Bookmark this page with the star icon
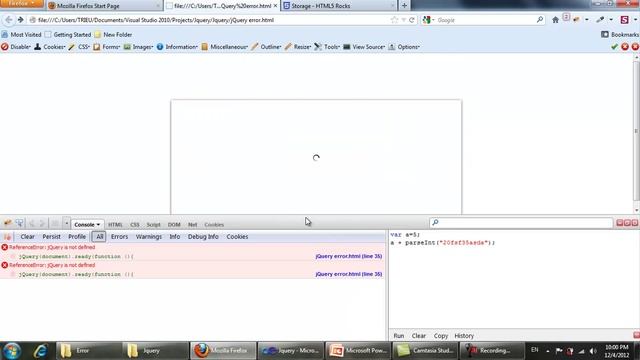This screenshot has height=360, width=640. click(x=394, y=20)
